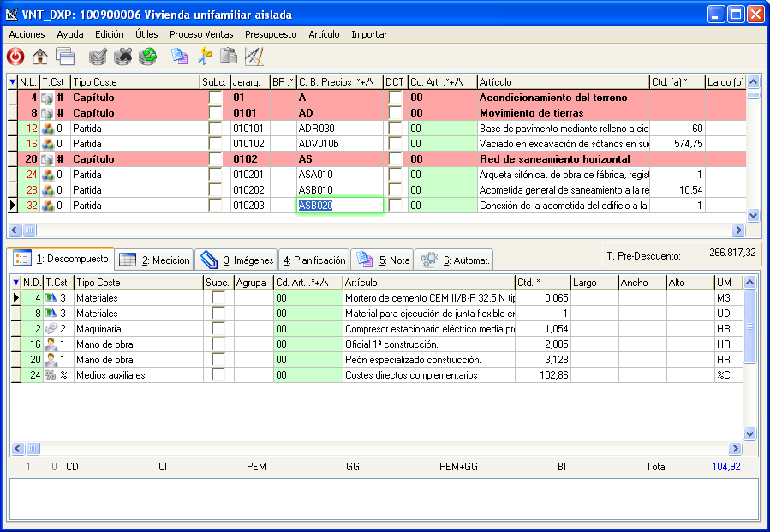This screenshot has height=532, width=770.
Task: Toggle Subc. checkbox for Partida row 010101
Action: click(215, 129)
